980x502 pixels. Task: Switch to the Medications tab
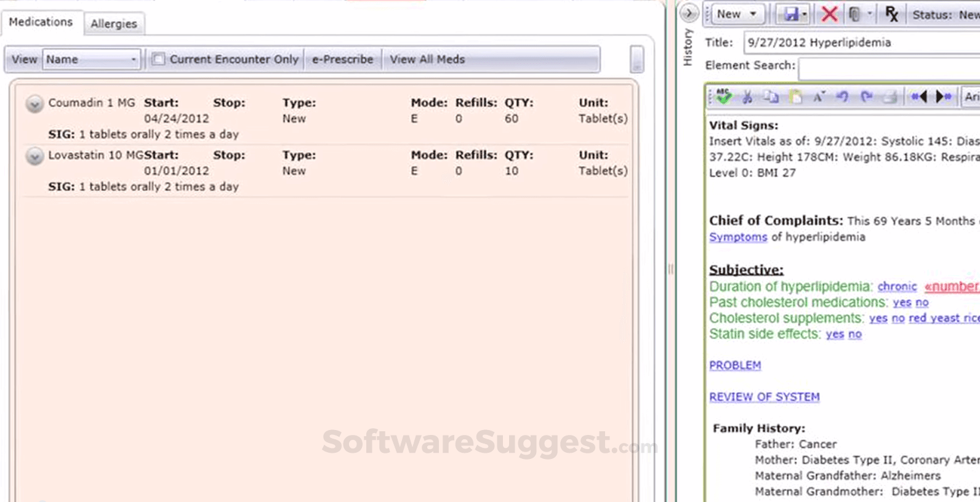click(x=41, y=22)
